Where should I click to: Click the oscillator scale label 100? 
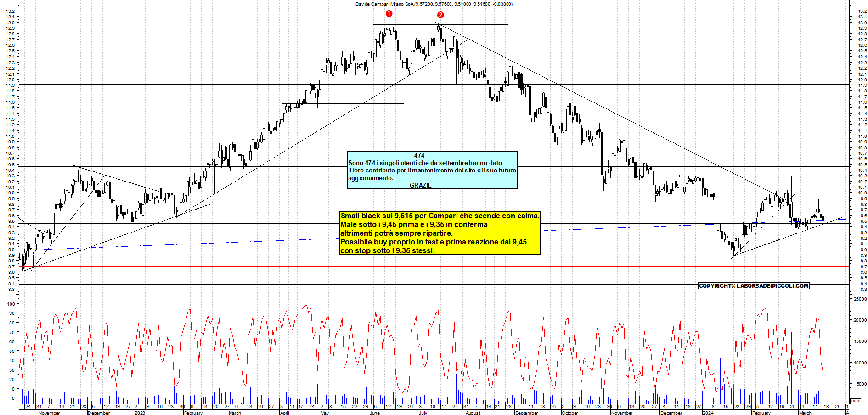[10, 304]
